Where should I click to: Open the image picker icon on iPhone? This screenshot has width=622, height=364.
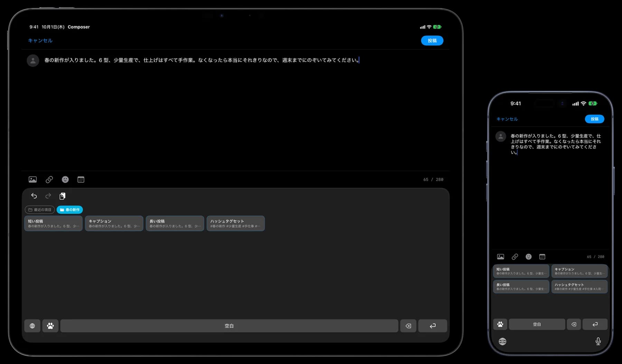(x=500, y=257)
